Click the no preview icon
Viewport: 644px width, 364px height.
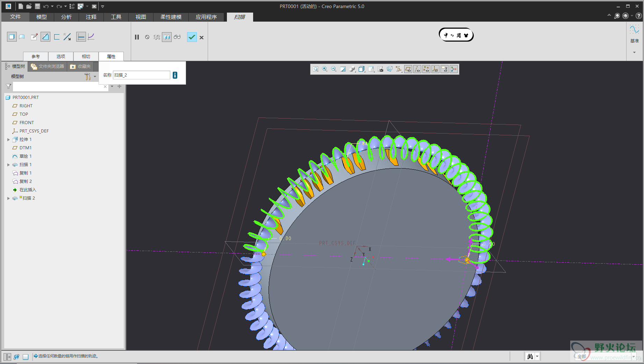point(147,37)
